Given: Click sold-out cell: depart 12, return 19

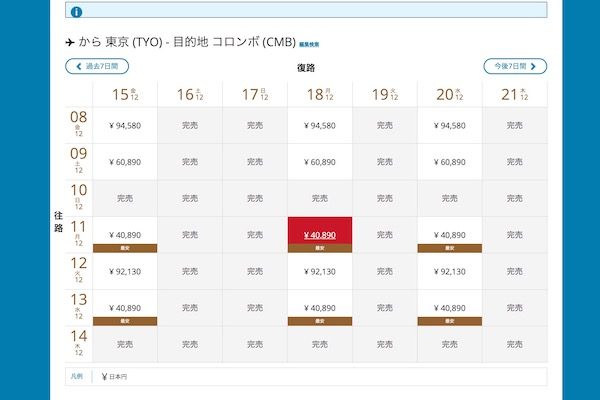Looking at the screenshot, I should (x=385, y=271).
